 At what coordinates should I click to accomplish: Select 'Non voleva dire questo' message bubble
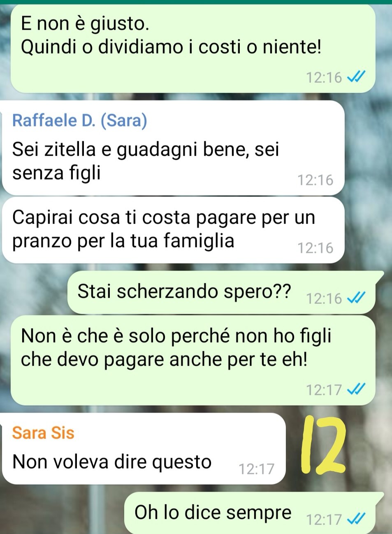[x=144, y=449]
